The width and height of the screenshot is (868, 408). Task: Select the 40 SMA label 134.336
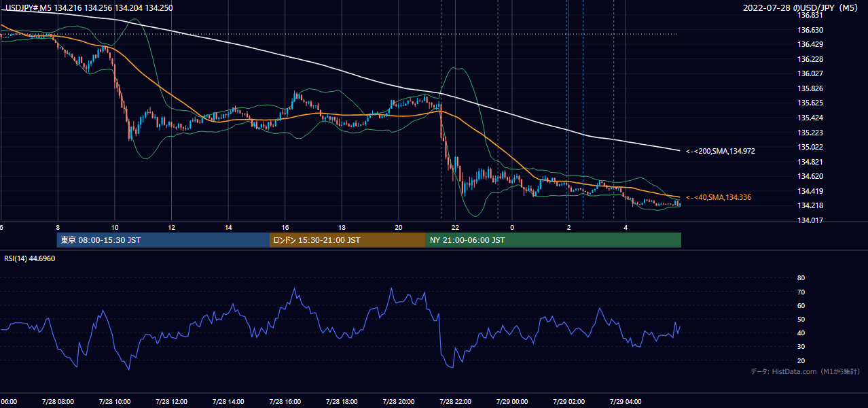coord(719,197)
